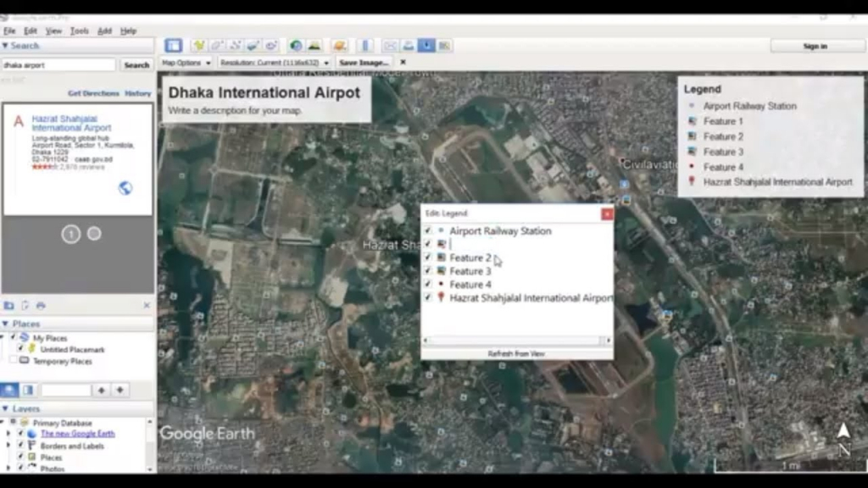Select the Add Placemark tool
This screenshot has width=868, height=488.
point(198,44)
